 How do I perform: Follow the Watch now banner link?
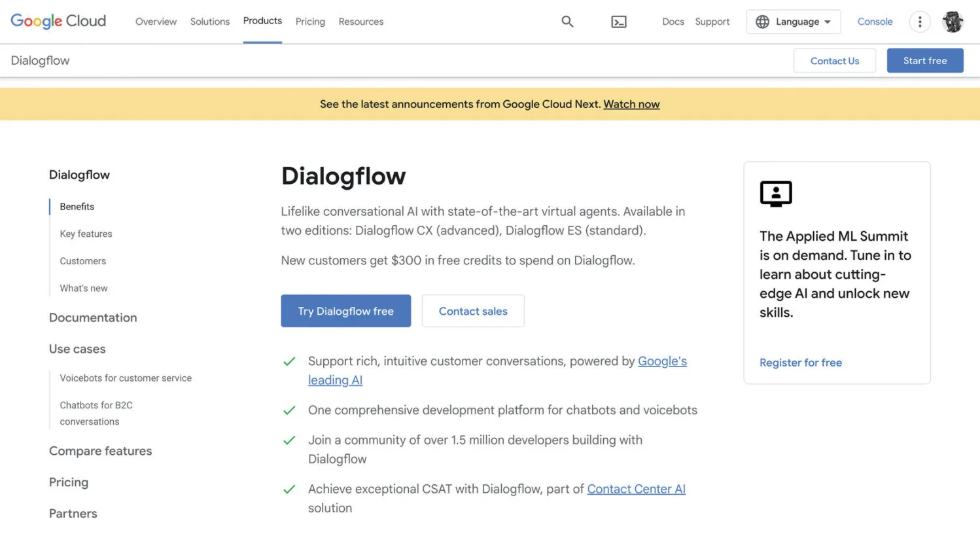tap(631, 104)
